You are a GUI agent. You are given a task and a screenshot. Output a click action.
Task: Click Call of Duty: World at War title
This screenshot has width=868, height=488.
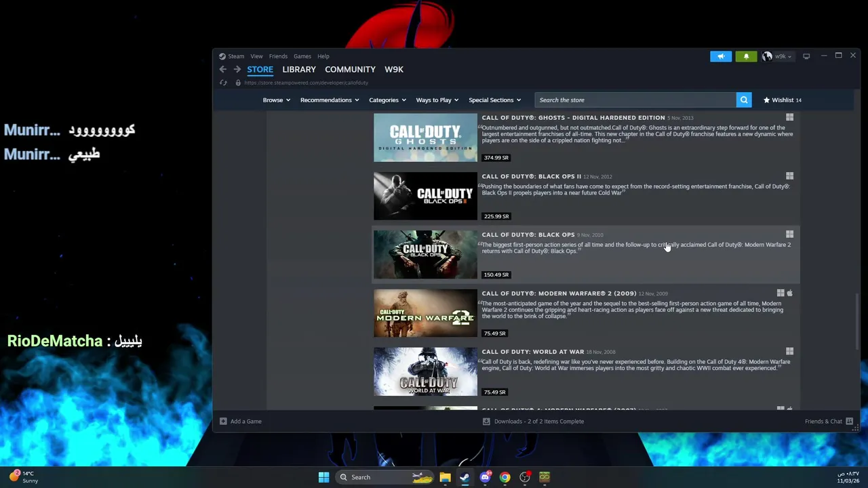tap(532, 352)
